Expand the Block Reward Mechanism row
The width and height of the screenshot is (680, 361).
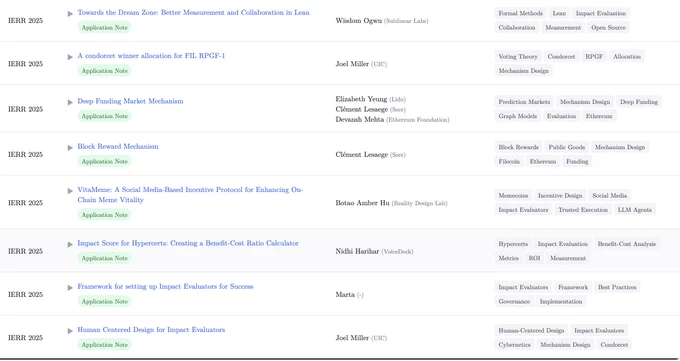tap(70, 148)
